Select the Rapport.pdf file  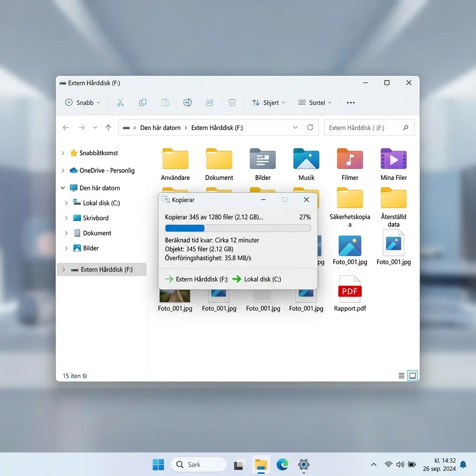(x=350, y=294)
